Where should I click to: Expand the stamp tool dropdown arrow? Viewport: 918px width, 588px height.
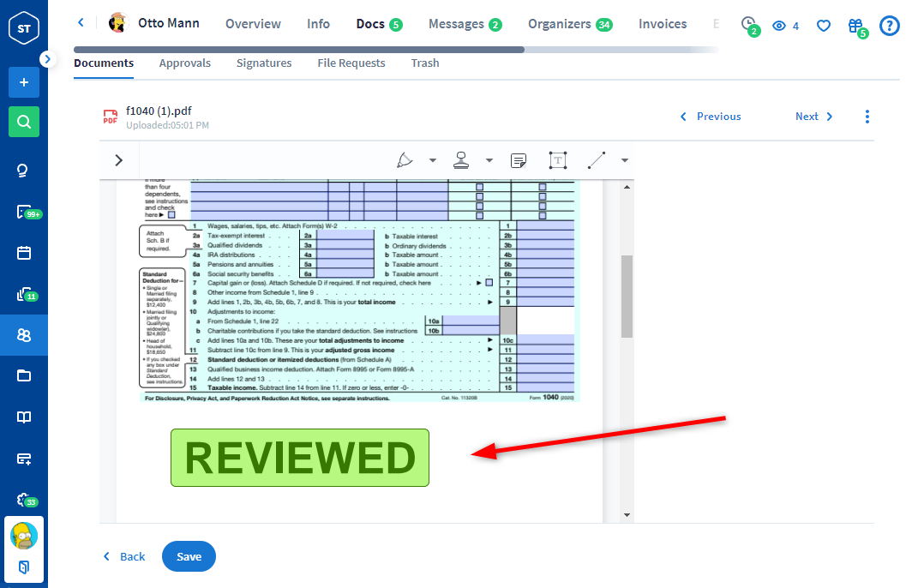click(x=489, y=160)
